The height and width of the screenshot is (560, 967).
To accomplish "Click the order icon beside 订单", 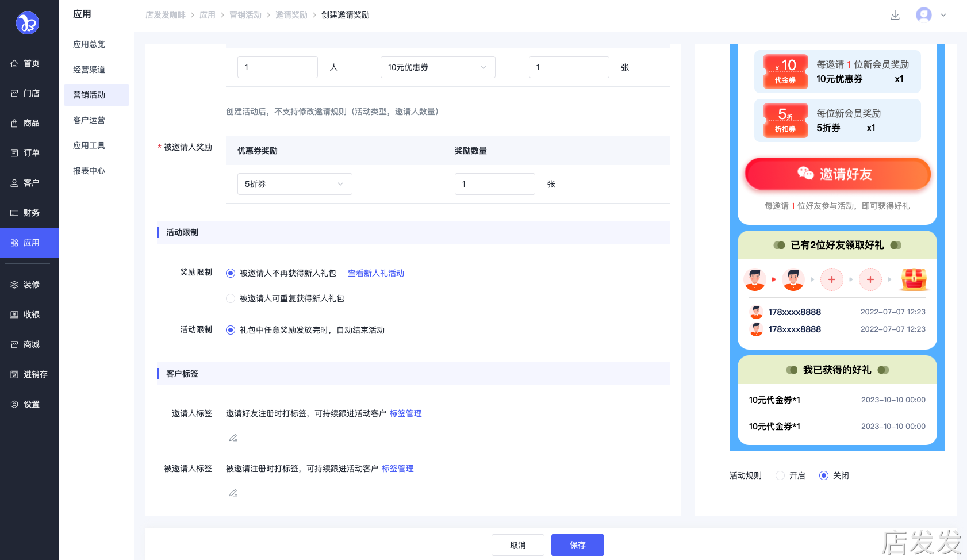I will pyautogui.click(x=14, y=153).
